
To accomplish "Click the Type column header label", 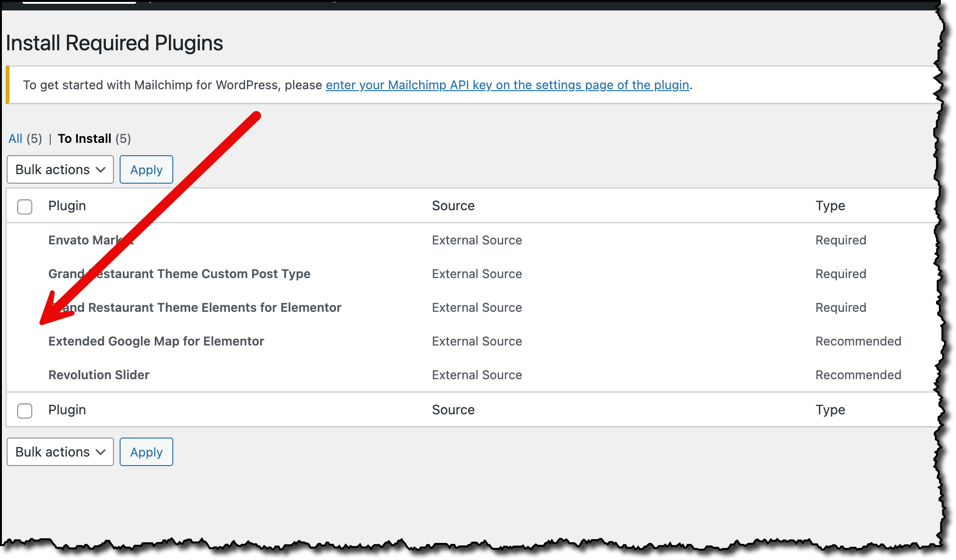I will (830, 206).
